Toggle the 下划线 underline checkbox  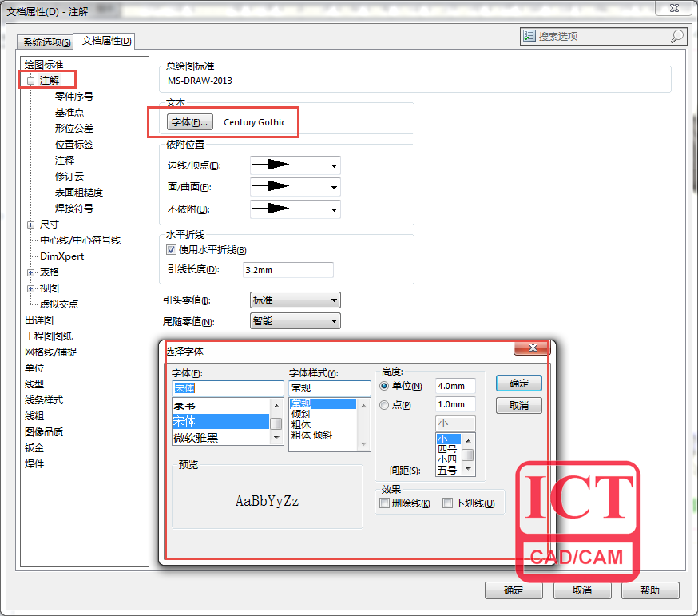click(x=448, y=503)
